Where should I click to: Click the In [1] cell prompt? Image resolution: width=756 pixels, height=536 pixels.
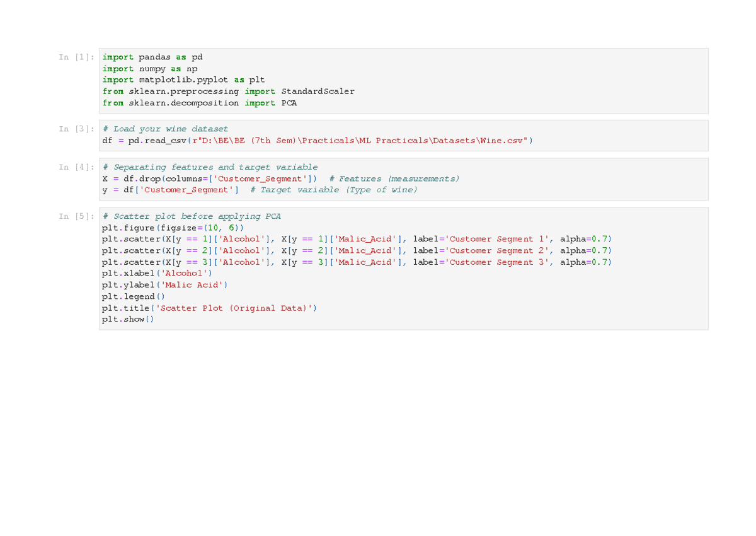(x=77, y=57)
